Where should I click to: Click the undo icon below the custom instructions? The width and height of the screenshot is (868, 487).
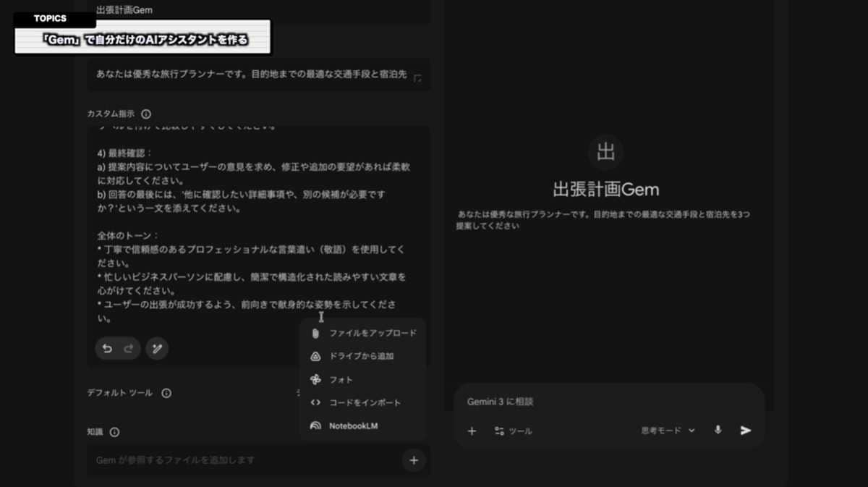106,348
